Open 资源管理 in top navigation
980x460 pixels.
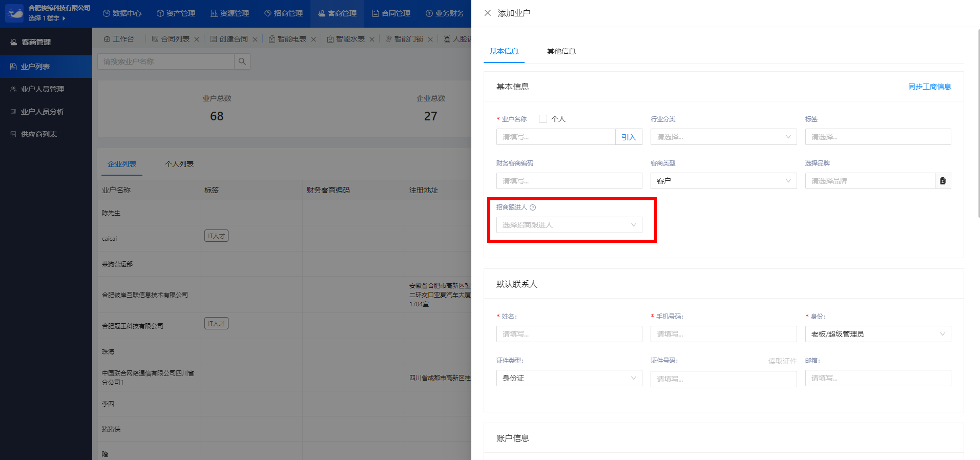[x=230, y=13]
